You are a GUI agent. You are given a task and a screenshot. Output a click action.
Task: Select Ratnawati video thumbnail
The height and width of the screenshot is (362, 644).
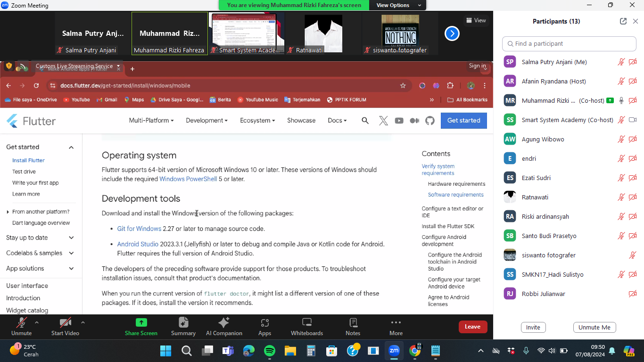[322, 33]
